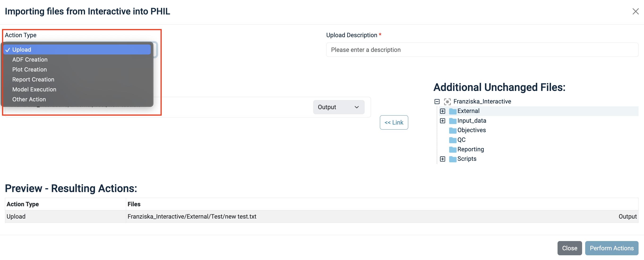Click the << Link button
Image resolution: width=644 pixels, height=260 pixels.
coord(394,122)
